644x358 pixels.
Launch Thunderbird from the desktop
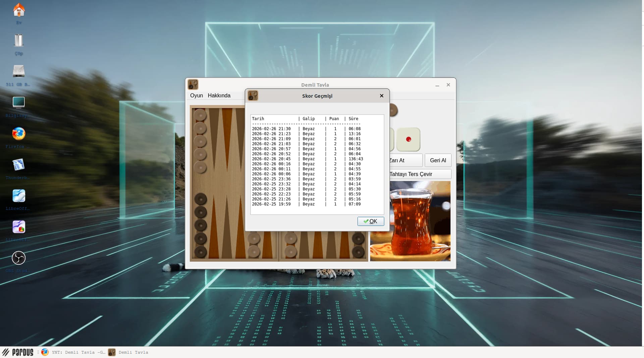tap(19, 165)
